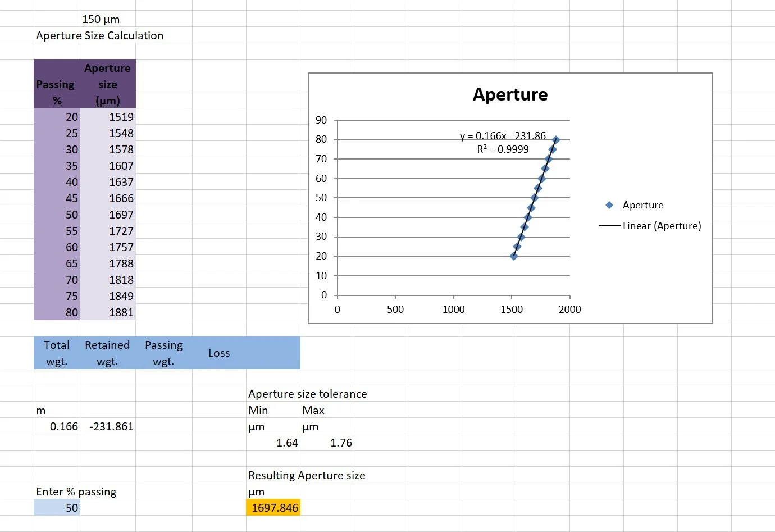Click the 'Loss' header cell

coord(219,353)
